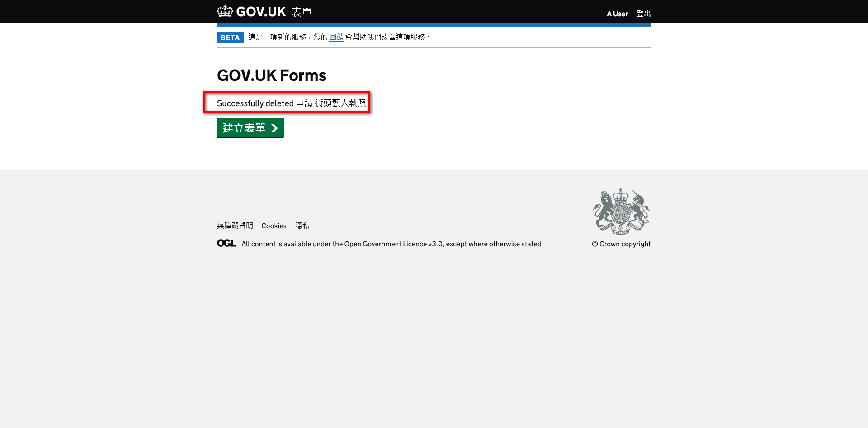Click the OGL open licence logo

(226, 243)
